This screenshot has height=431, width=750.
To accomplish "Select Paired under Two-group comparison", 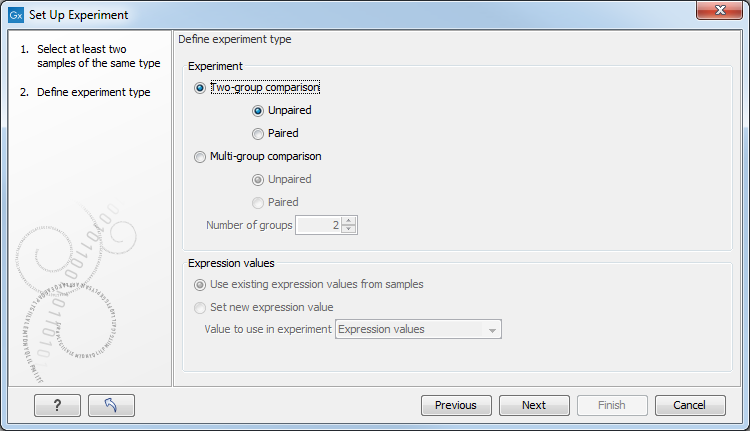I will click(x=258, y=134).
